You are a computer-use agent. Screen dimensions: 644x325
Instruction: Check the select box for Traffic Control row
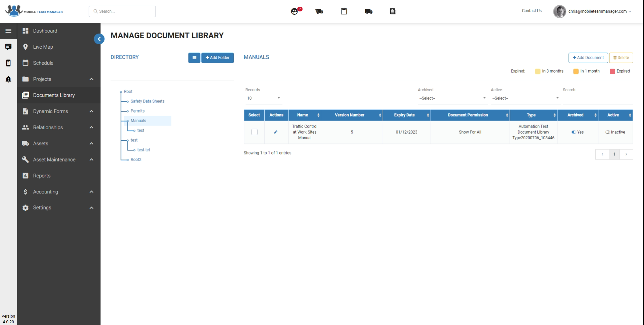click(254, 132)
